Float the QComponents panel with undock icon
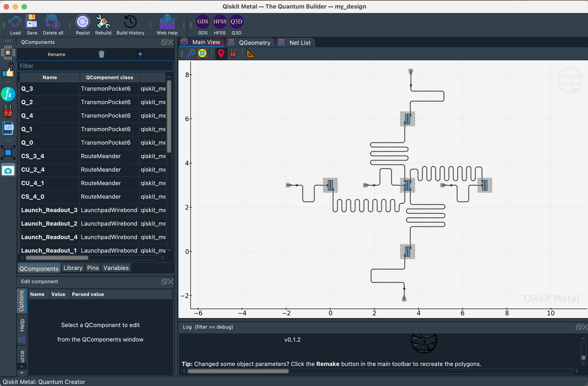Viewport: 588px width, 386px height. pyautogui.click(x=164, y=42)
